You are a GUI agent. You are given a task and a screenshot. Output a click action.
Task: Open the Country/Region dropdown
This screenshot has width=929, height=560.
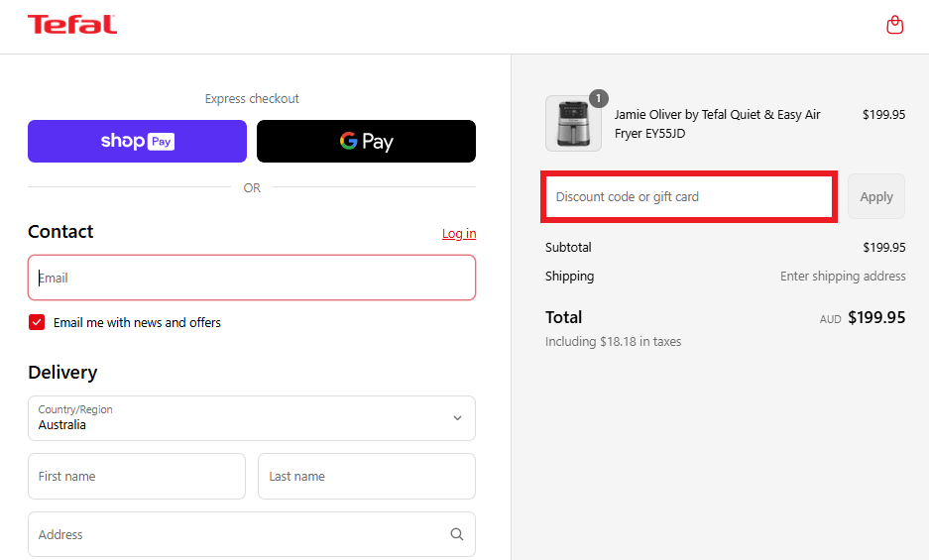[252, 418]
